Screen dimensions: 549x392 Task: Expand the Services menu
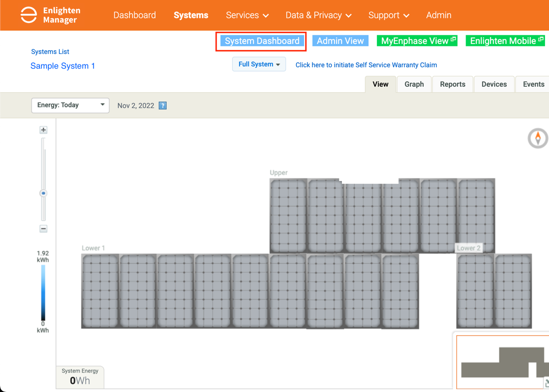point(247,15)
